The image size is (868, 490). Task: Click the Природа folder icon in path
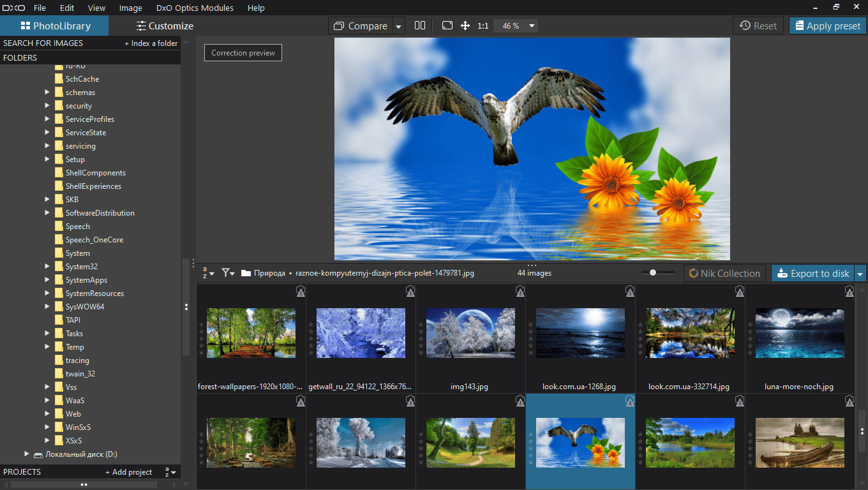click(246, 273)
